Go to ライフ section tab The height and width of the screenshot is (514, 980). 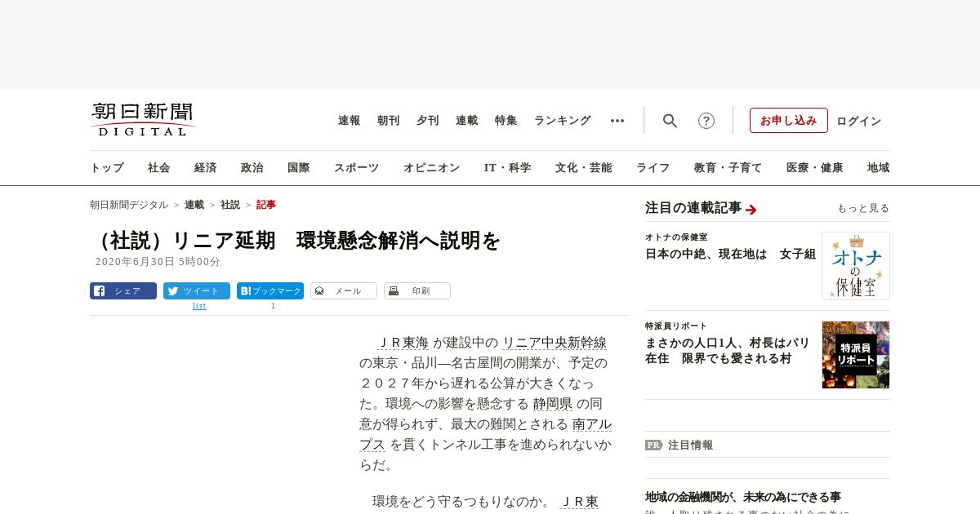point(653,168)
